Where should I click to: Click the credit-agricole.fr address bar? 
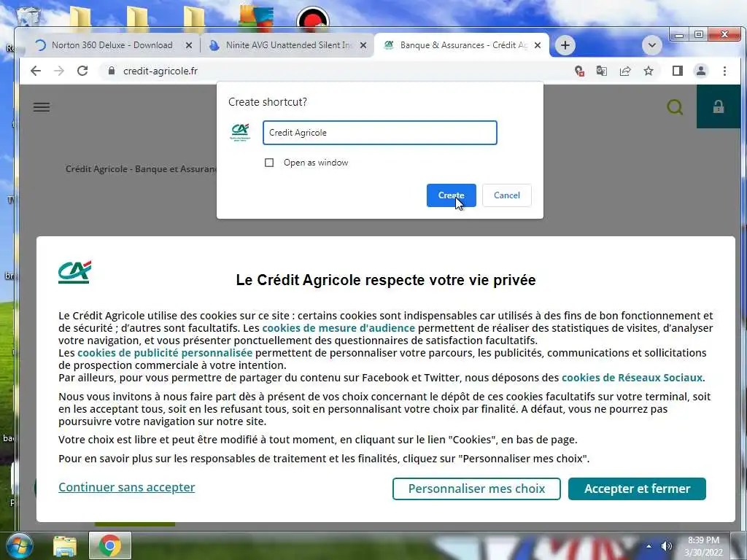tap(333, 71)
